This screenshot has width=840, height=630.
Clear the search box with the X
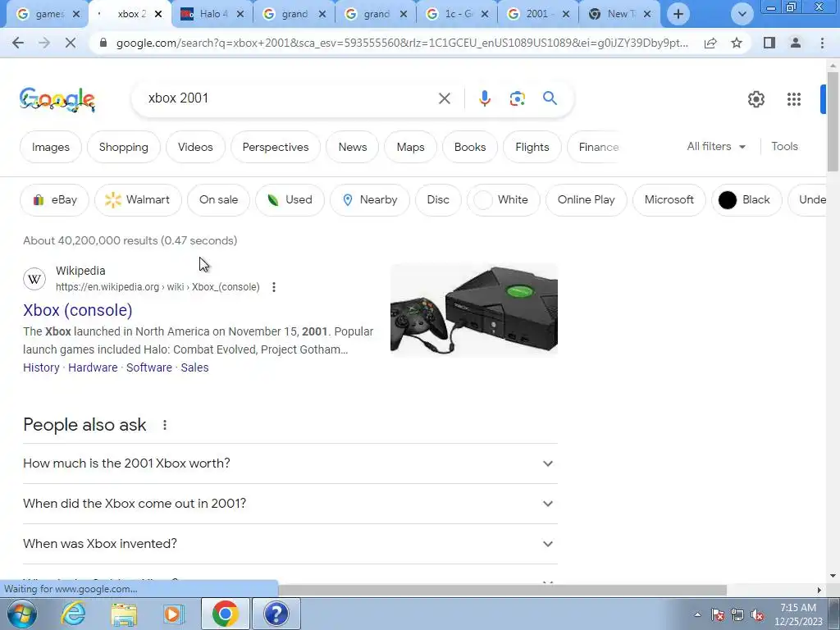pos(444,98)
